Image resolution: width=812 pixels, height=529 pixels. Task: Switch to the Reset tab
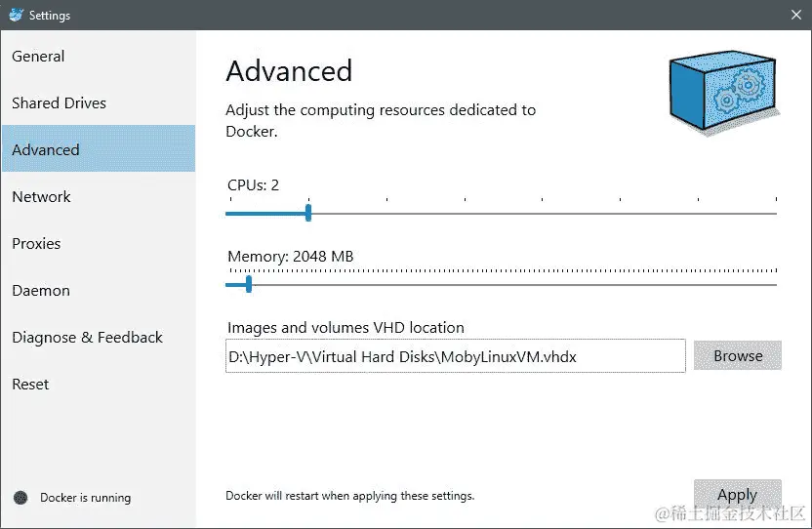click(x=30, y=385)
